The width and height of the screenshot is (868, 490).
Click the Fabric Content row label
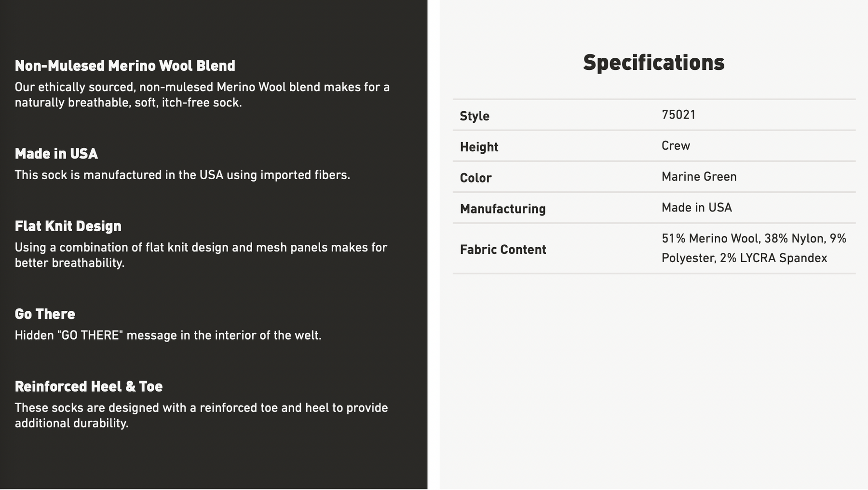coord(503,250)
